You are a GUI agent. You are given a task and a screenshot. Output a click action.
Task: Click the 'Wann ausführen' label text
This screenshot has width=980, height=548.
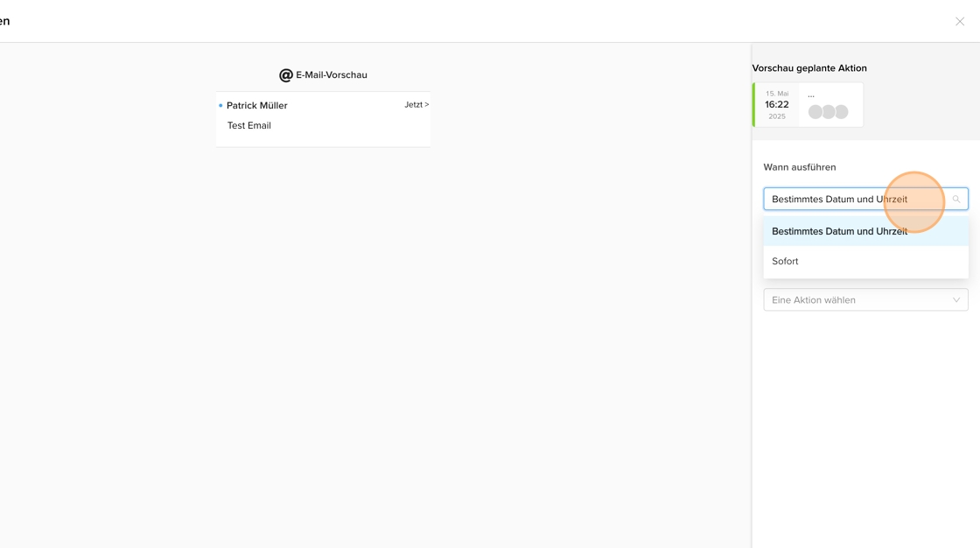[x=800, y=167]
